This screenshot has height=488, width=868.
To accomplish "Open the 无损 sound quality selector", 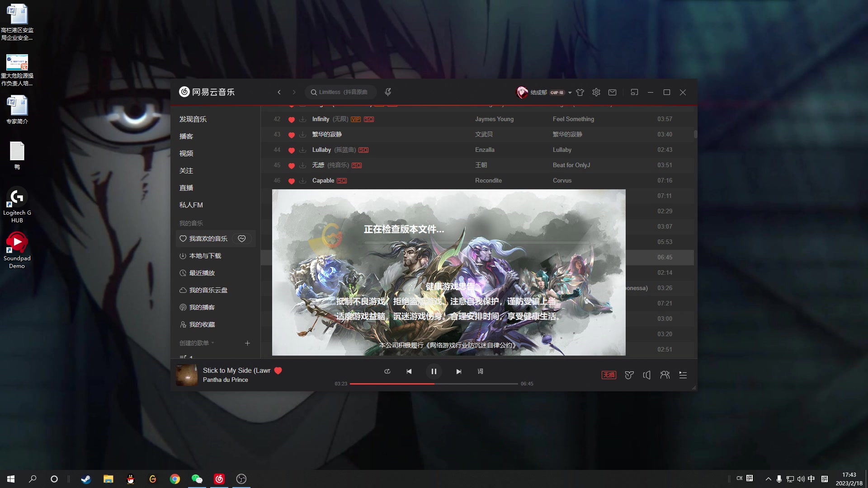I will [609, 375].
